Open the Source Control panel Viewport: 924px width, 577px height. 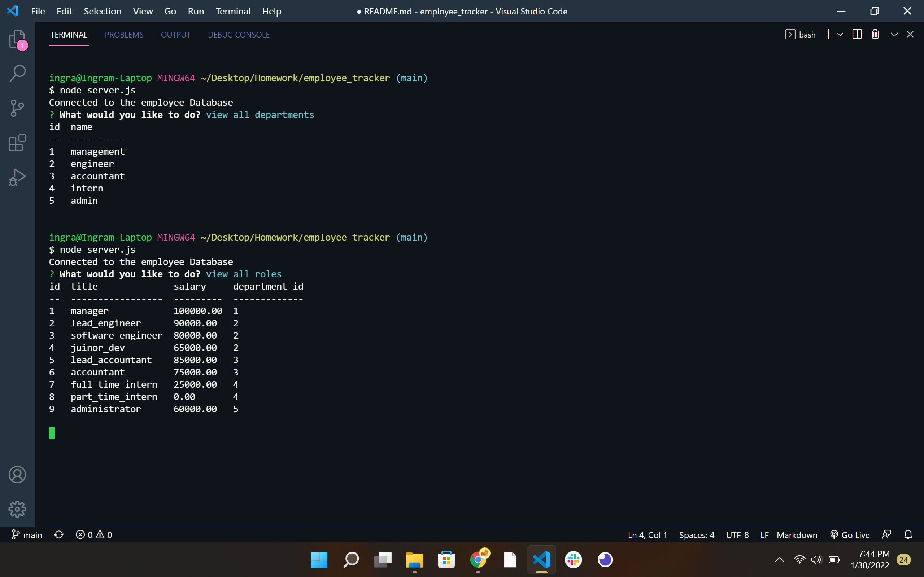coord(17,108)
